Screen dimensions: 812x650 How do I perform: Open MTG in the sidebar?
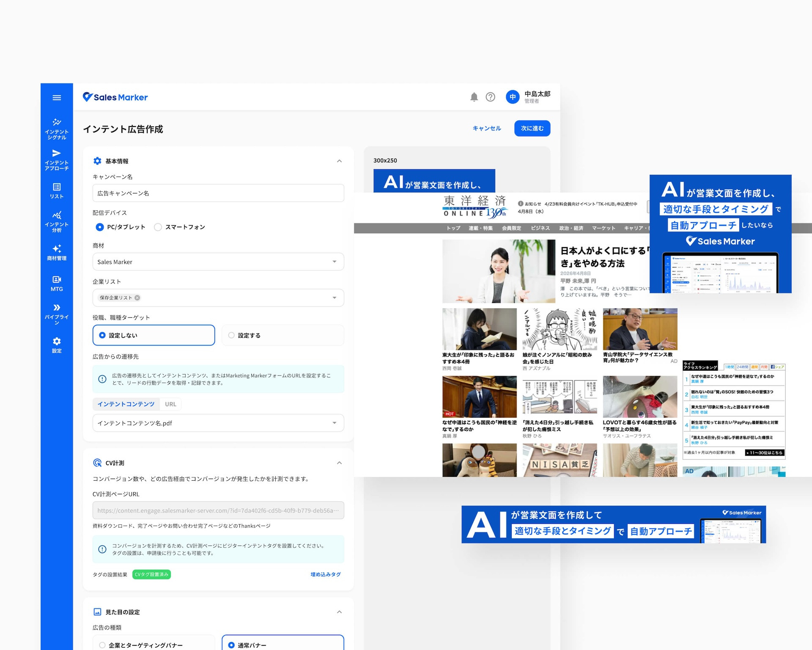(57, 284)
